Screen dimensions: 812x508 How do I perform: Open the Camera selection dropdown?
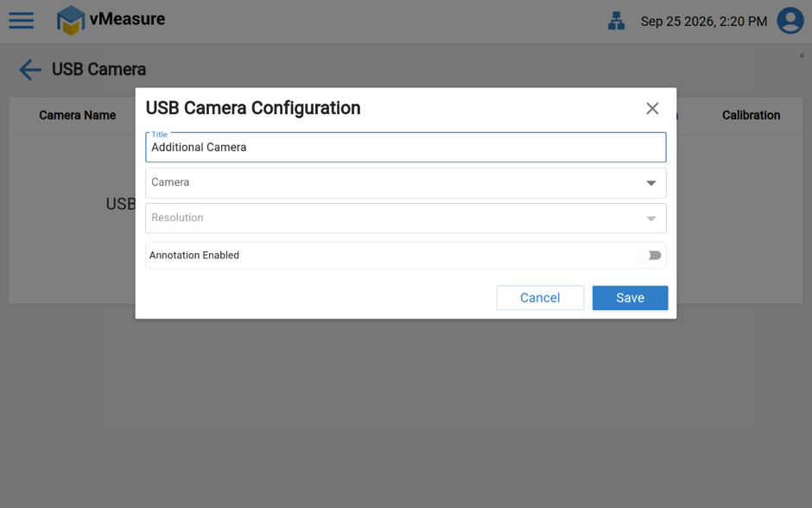point(405,183)
